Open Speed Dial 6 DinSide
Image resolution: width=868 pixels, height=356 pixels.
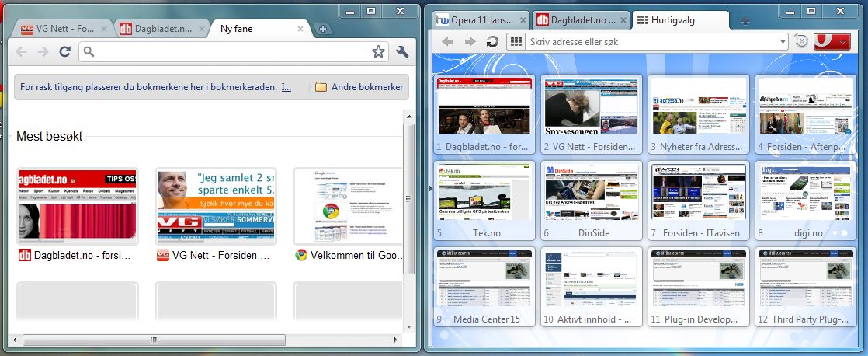point(591,201)
